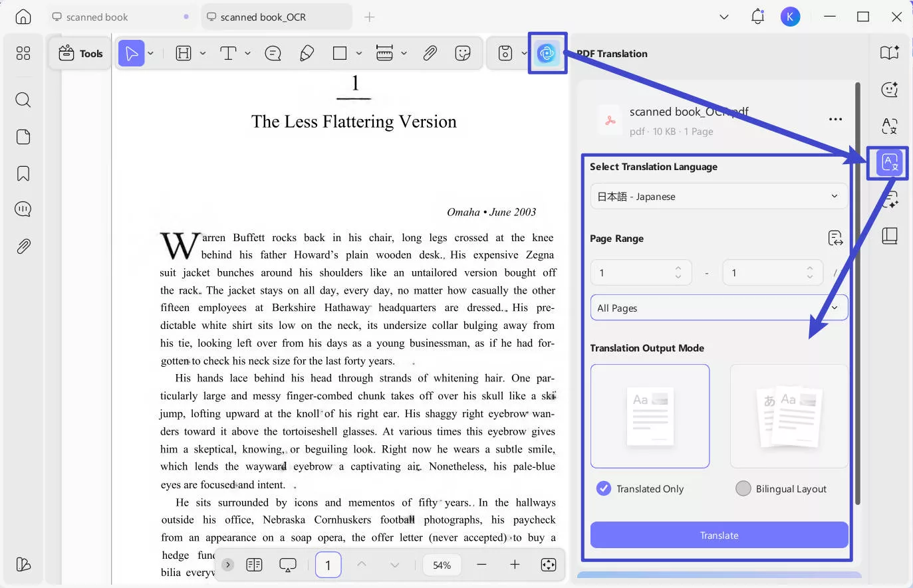Go to the next page arrow
The image size is (913, 588).
395,565
